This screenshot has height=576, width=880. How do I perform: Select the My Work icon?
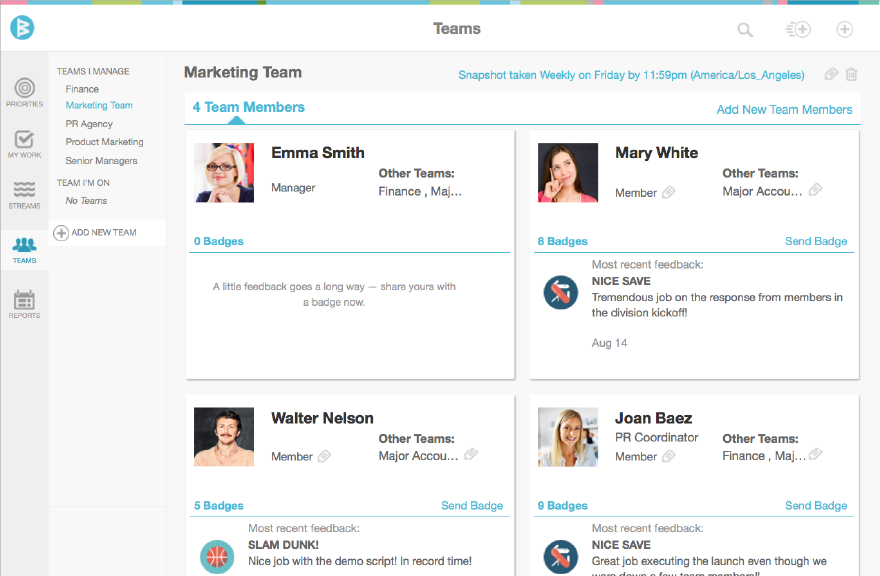[x=24, y=143]
